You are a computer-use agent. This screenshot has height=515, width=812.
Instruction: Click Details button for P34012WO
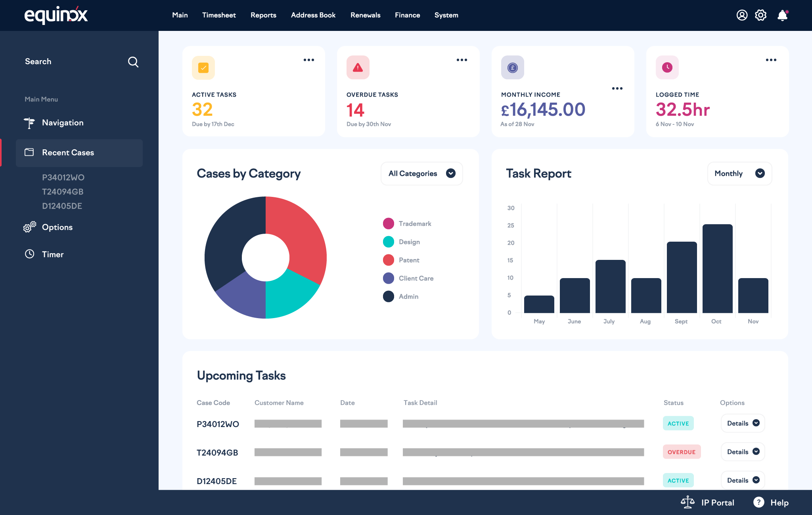pos(742,423)
